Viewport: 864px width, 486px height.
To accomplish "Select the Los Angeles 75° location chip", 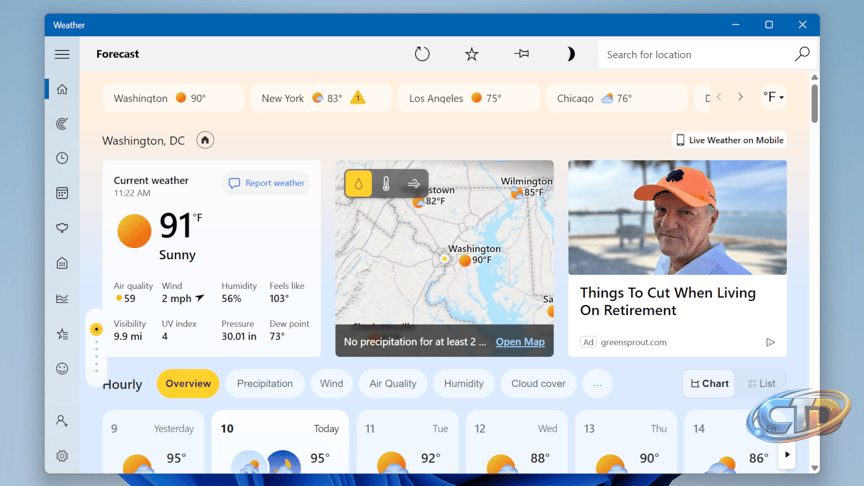I will point(468,98).
